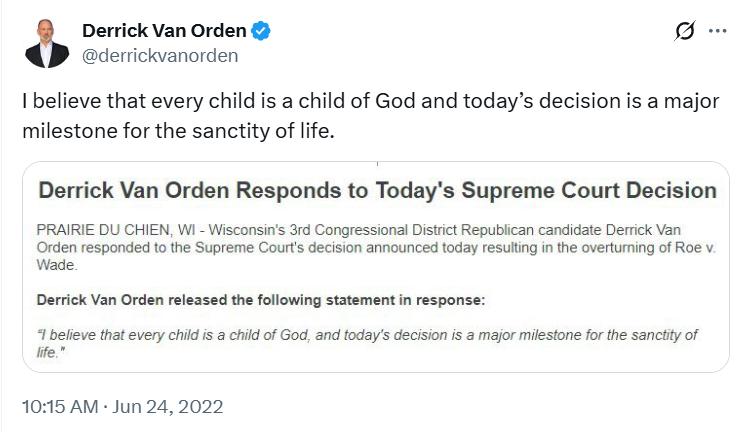Open Derrick Van Orden's profile avatar
Screen dimensions: 750x432
[x=46, y=44]
